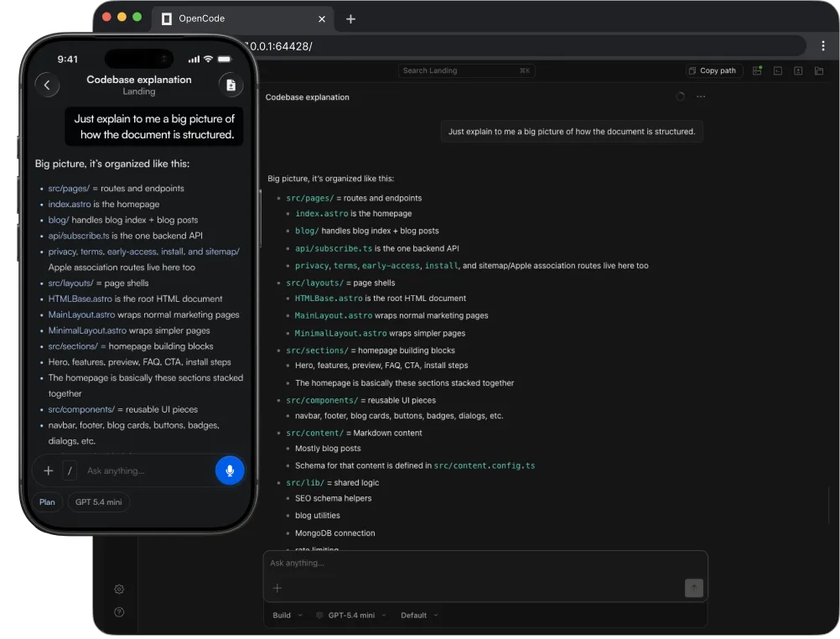Tap the back arrow on the phone
This screenshot has width=840, height=639.
coord(47,85)
